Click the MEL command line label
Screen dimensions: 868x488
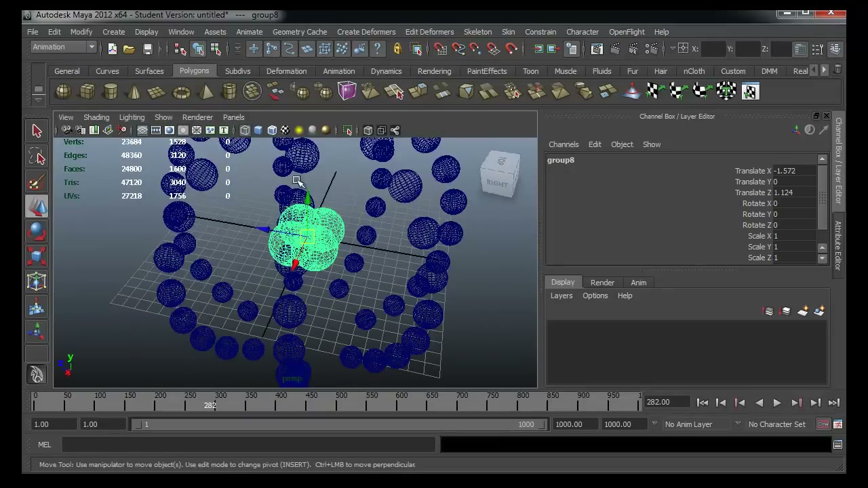(44, 445)
